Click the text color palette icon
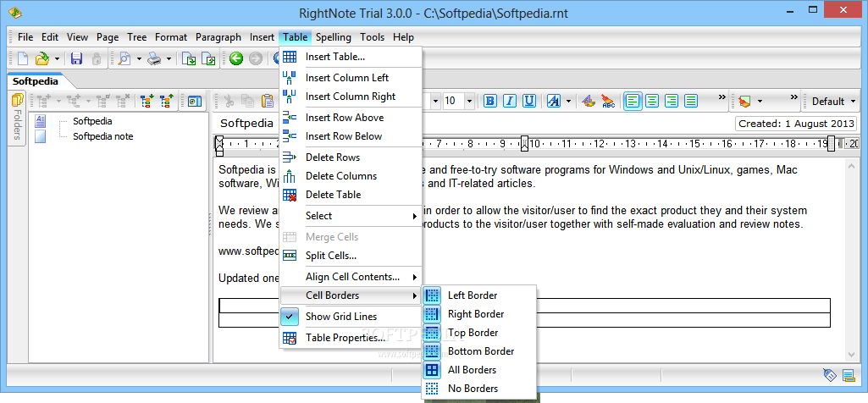 click(x=589, y=101)
